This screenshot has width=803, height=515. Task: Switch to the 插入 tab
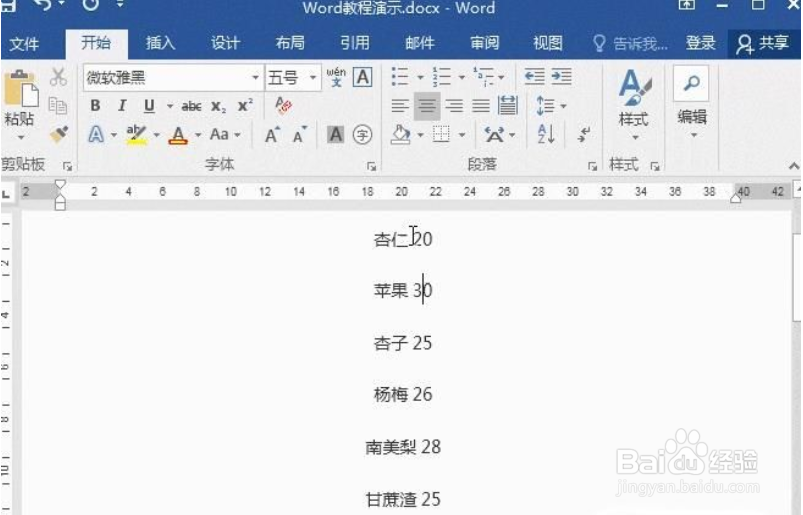(160, 43)
